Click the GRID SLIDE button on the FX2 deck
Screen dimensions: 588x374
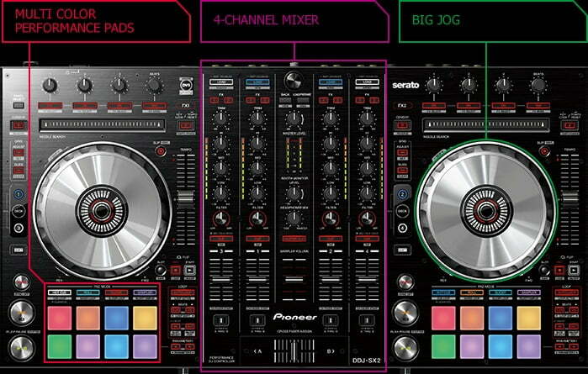[402, 171]
